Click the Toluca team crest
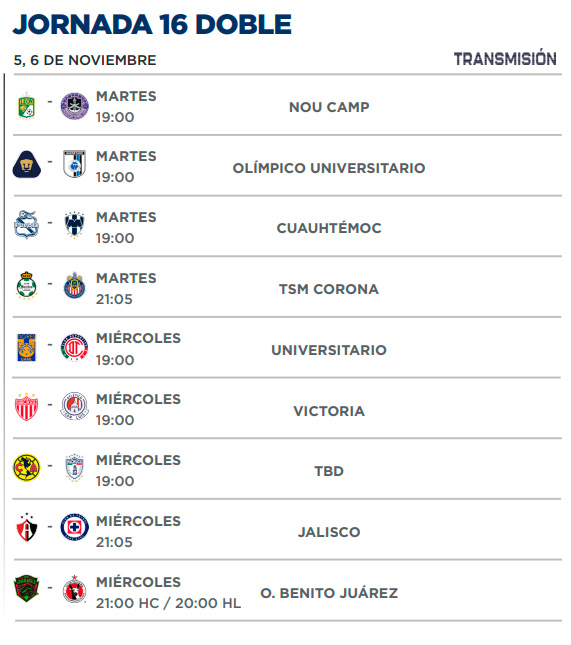 coord(74,347)
